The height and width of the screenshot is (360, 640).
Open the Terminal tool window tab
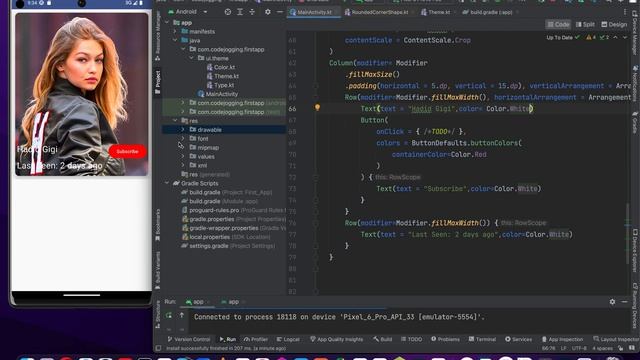(482, 339)
